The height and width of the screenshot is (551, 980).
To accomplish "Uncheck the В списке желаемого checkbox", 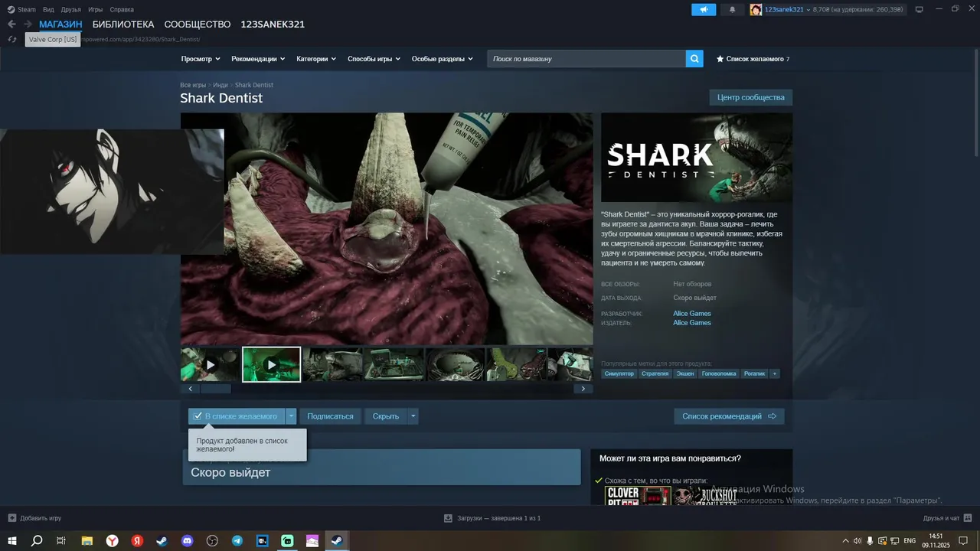I will [x=198, y=416].
